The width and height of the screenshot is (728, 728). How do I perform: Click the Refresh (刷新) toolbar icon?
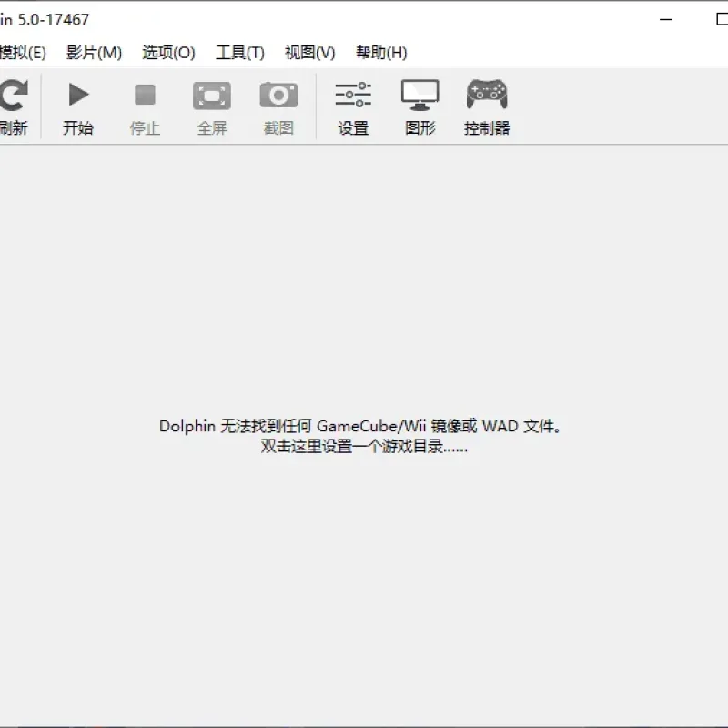click(x=14, y=96)
